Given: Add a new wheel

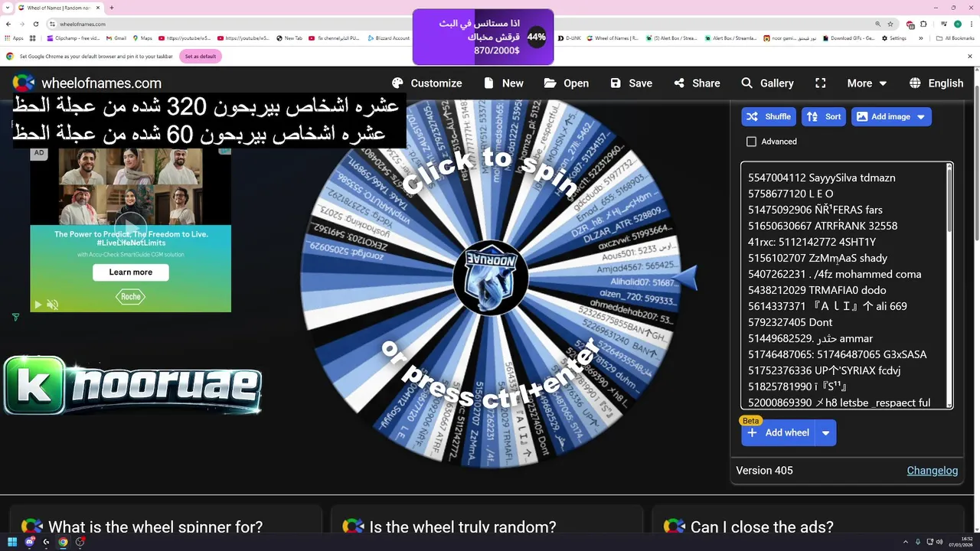Looking at the screenshot, I should tap(778, 433).
